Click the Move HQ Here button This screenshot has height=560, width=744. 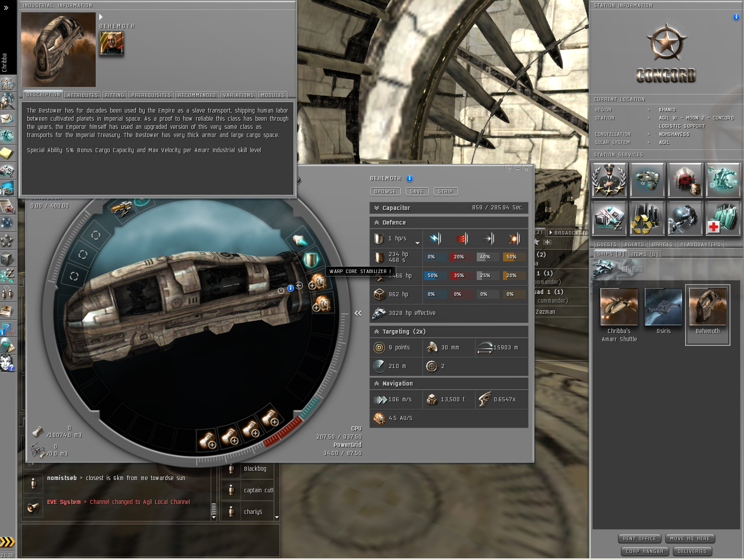pos(690,538)
